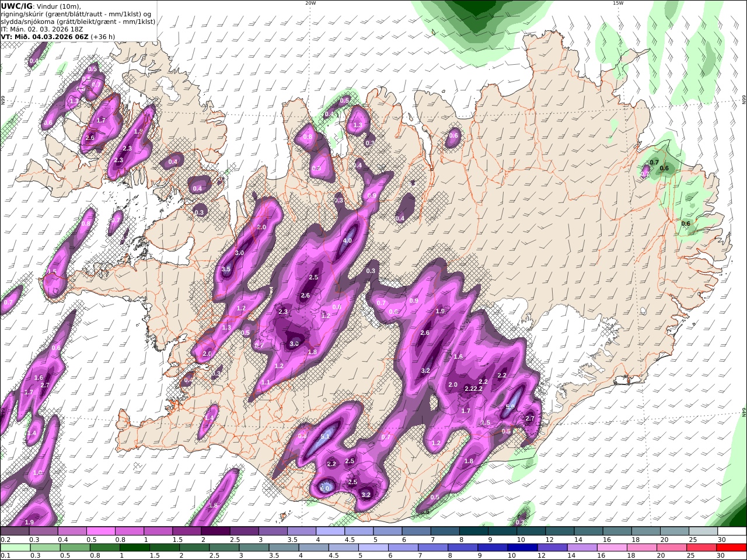Image resolution: width=747 pixels, height=560 pixels.
Task: Click the 3.5 snowfall value on the map
Action: (226, 269)
